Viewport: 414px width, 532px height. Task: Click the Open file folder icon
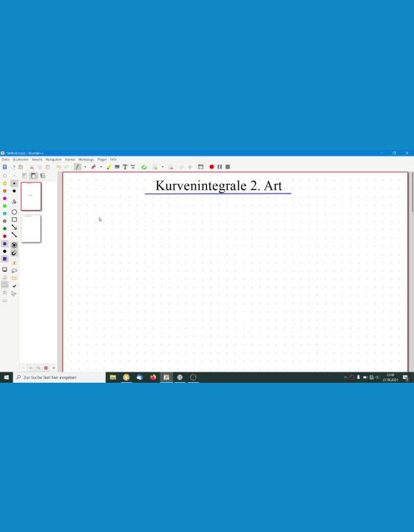[21, 166]
